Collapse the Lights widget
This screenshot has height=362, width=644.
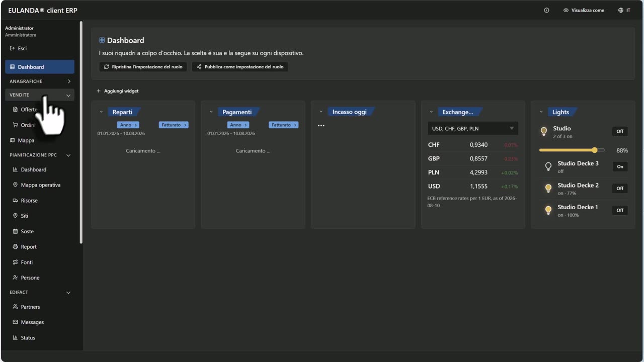541,112
